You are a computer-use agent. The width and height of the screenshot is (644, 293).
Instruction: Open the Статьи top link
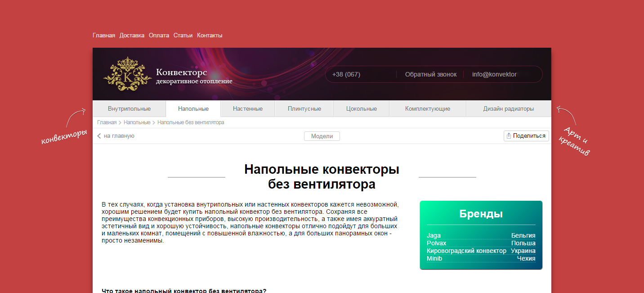coord(183,36)
